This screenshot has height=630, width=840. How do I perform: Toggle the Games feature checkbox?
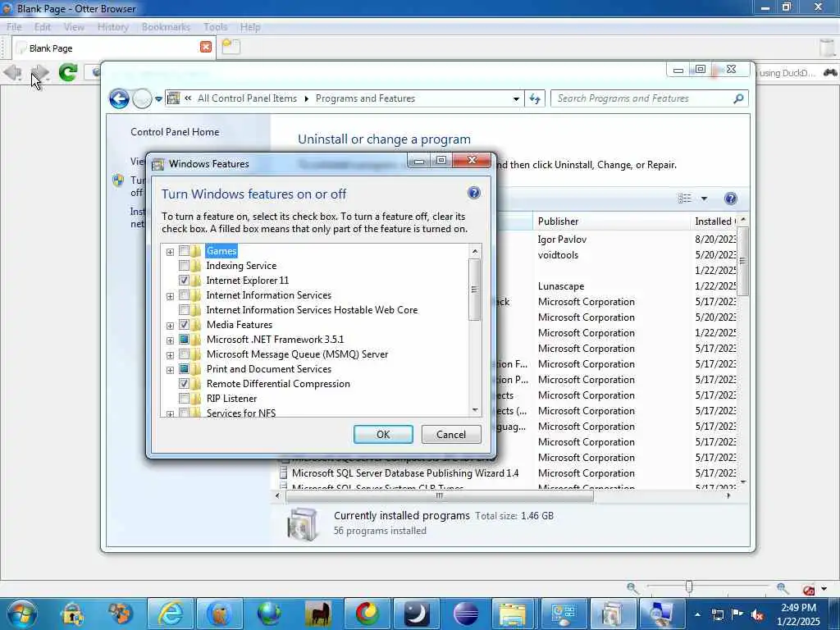point(184,251)
